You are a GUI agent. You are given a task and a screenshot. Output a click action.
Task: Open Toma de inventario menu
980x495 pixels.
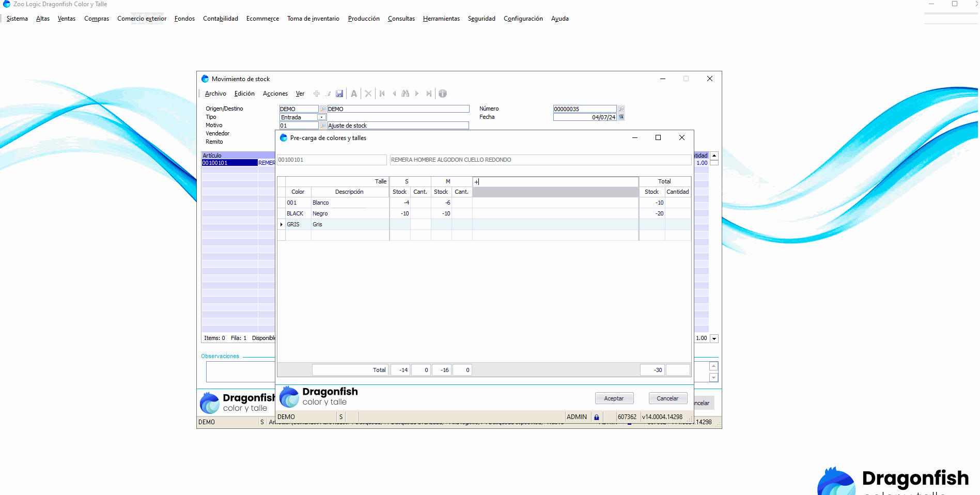[x=313, y=19]
